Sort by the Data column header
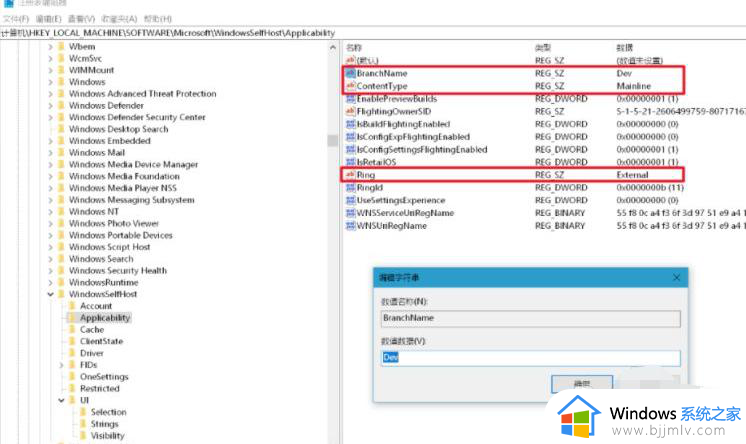746x444 pixels. (625, 48)
